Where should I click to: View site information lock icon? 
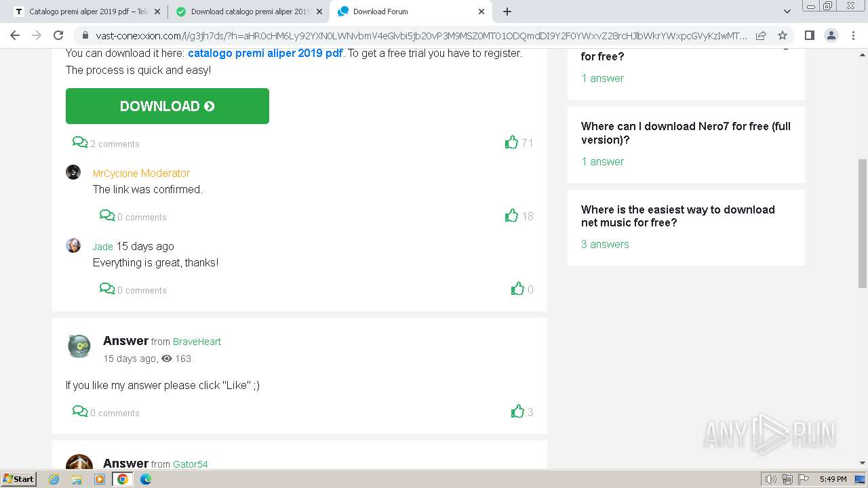pyautogui.click(x=85, y=35)
